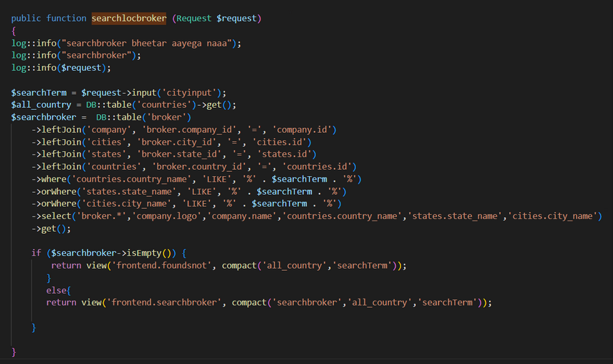Click the 'broker' table name string
613x364 pixels.
point(166,117)
